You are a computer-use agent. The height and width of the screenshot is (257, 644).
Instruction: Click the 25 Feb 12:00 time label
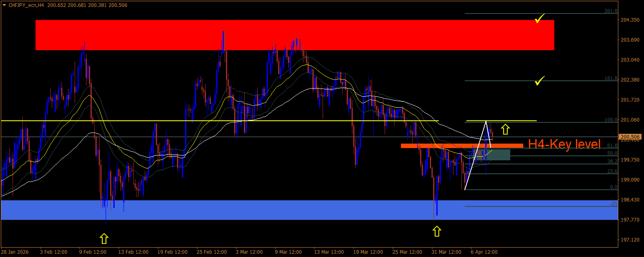(212, 252)
